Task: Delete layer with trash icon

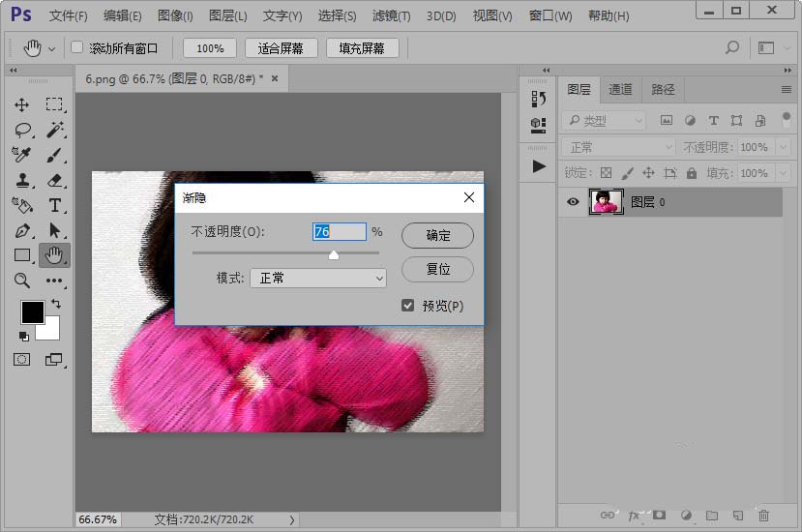Action: 763,516
